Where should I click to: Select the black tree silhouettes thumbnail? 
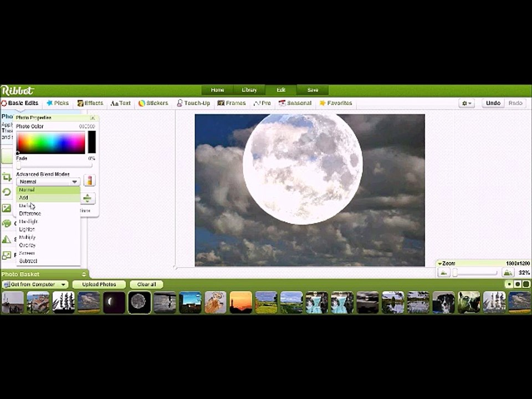tap(63, 302)
